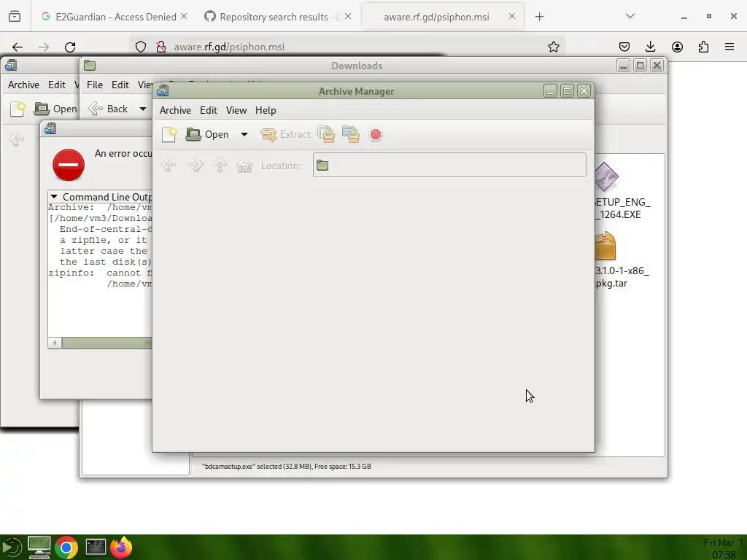Image resolution: width=747 pixels, height=560 pixels.
Task: Click back arrow in rear Archive Manager
Action: (x=17, y=139)
